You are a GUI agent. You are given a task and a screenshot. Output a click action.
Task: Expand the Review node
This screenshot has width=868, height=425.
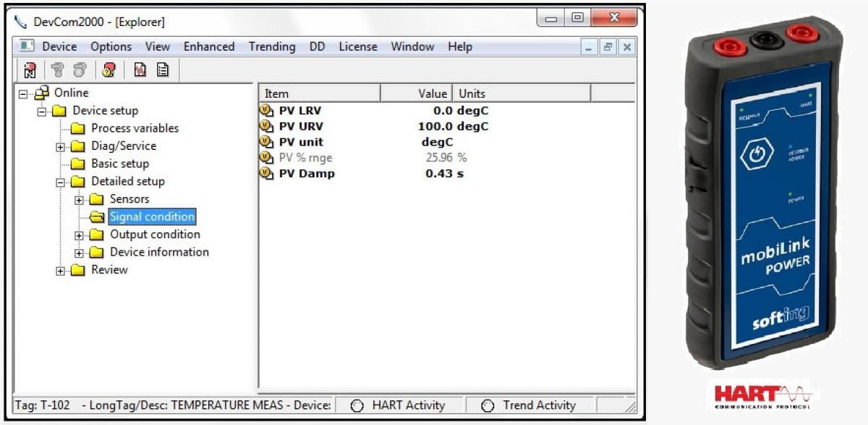click(x=61, y=270)
